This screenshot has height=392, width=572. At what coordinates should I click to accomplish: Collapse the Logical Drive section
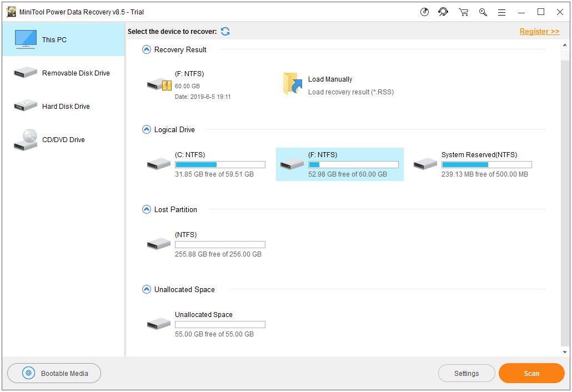146,129
